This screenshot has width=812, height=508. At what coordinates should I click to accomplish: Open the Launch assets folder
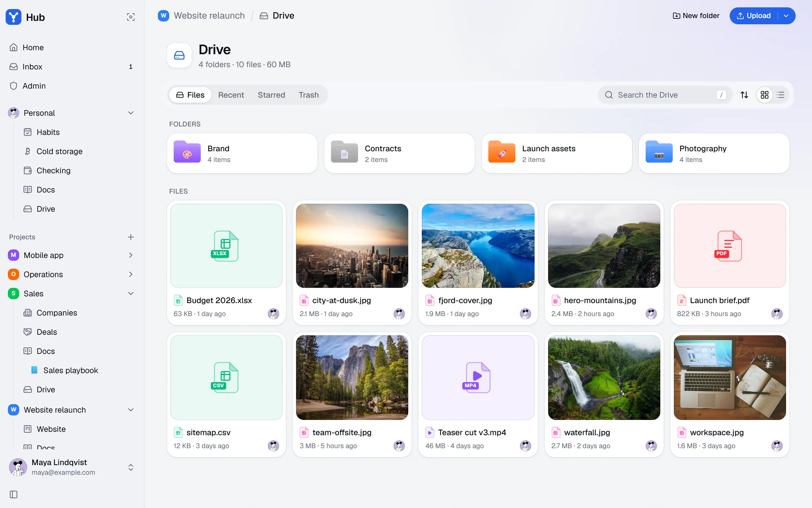tap(557, 153)
